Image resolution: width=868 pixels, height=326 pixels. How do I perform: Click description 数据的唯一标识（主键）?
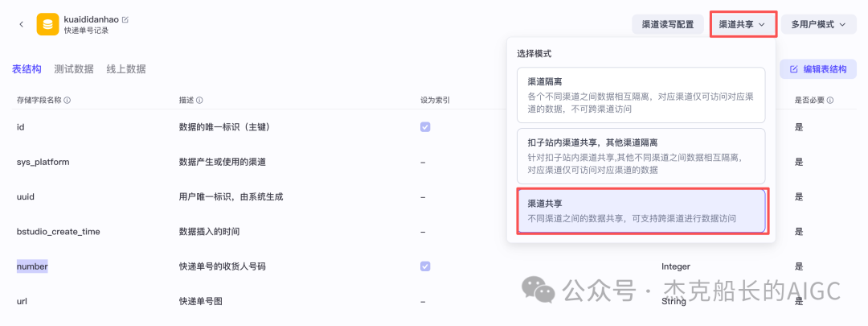(x=224, y=127)
